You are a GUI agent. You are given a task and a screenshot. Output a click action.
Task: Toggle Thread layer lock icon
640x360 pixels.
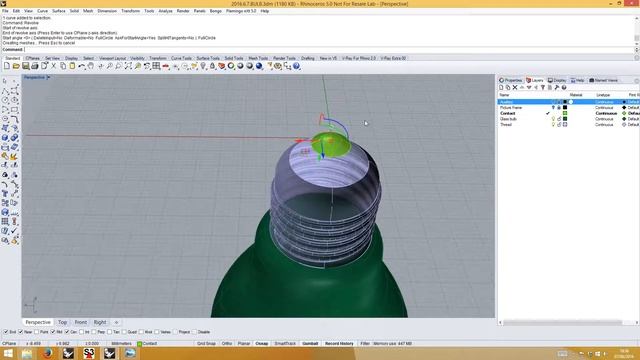[x=559, y=124]
